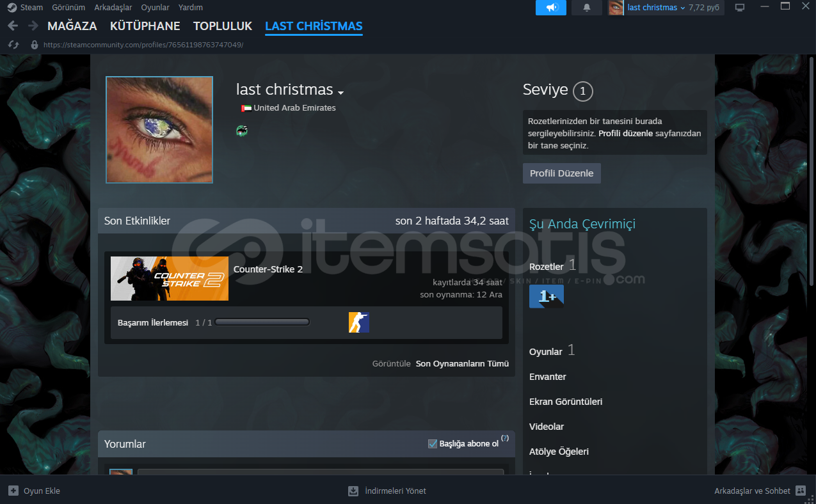Open the account dropdown 'last christmas'
This screenshot has width=816, height=504.
pyautogui.click(x=656, y=8)
